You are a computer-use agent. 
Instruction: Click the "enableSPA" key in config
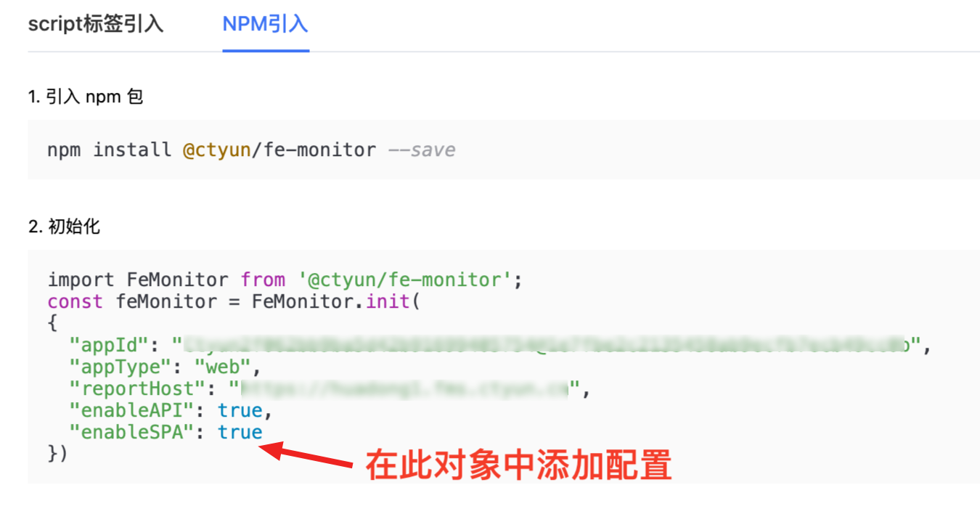(x=132, y=432)
